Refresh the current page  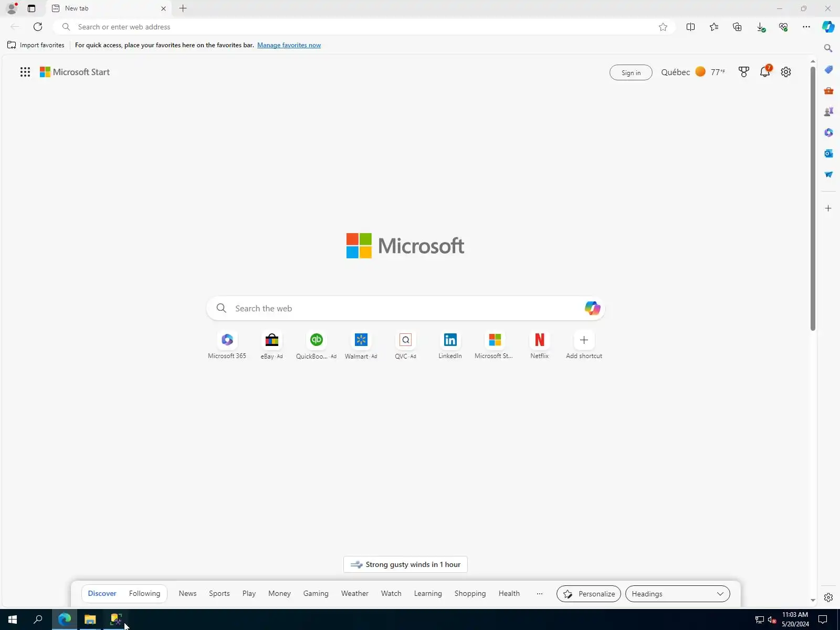click(38, 27)
